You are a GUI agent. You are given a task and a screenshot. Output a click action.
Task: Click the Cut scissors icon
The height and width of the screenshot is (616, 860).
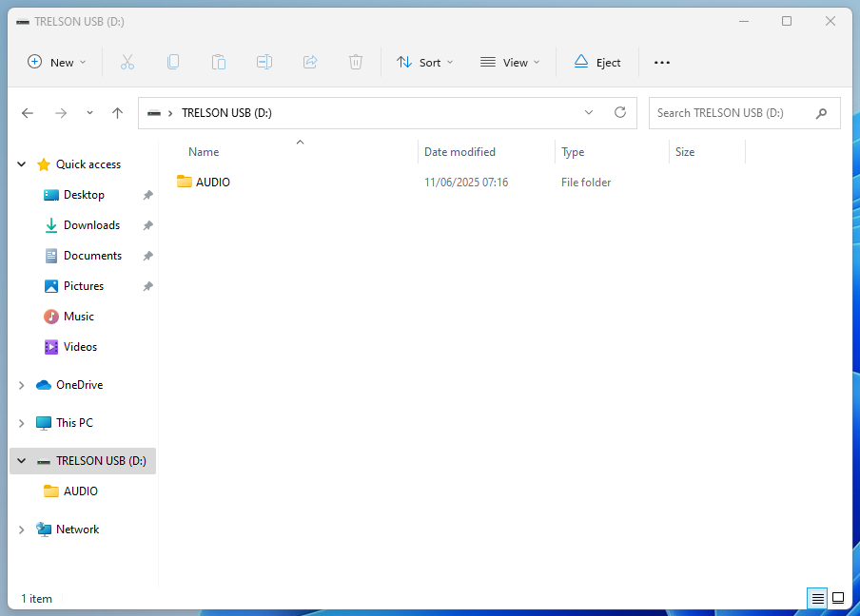point(127,63)
